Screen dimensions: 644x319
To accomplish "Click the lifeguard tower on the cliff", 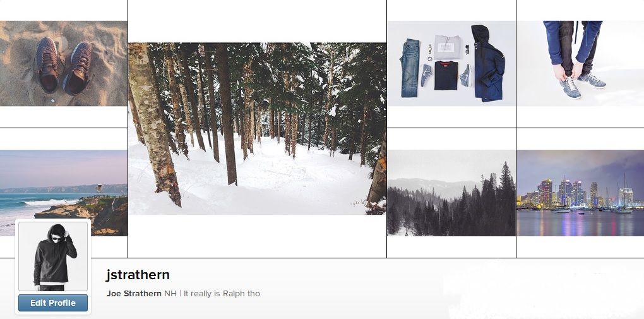I will [99, 190].
